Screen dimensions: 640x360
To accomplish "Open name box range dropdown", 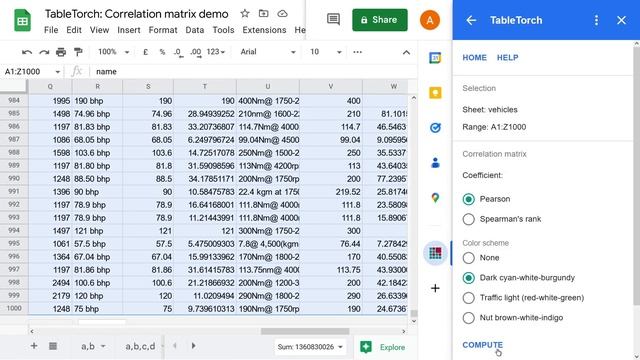I will click(x=58, y=72).
